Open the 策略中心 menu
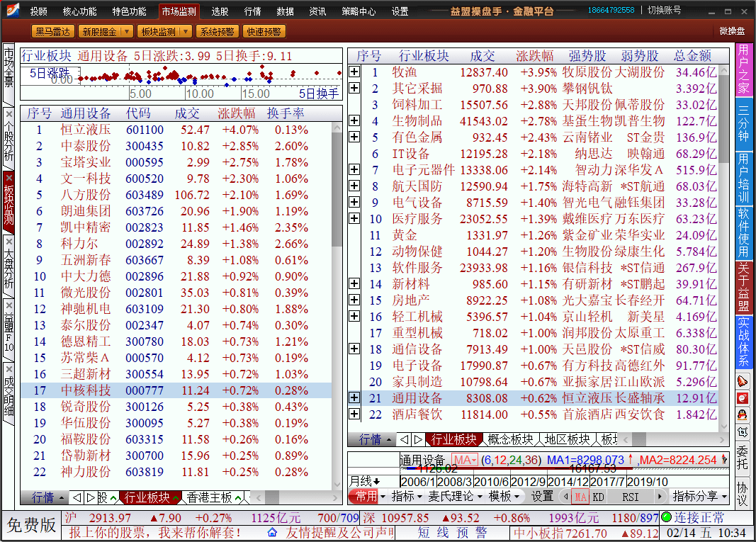This screenshot has width=756, height=542. (359, 11)
